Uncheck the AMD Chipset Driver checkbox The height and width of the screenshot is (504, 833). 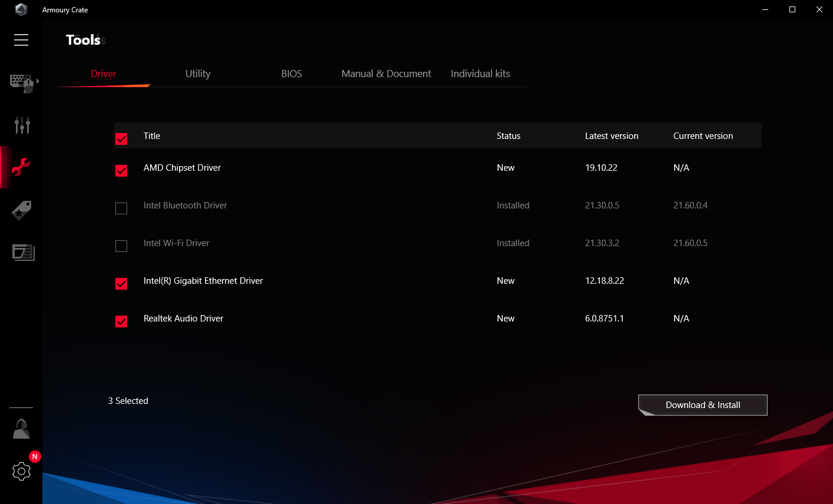click(121, 171)
